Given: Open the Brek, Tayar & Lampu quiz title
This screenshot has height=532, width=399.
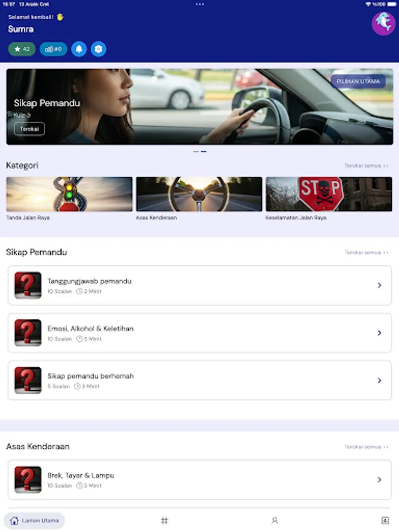Looking at the screenshot, I should pos(81,475).
